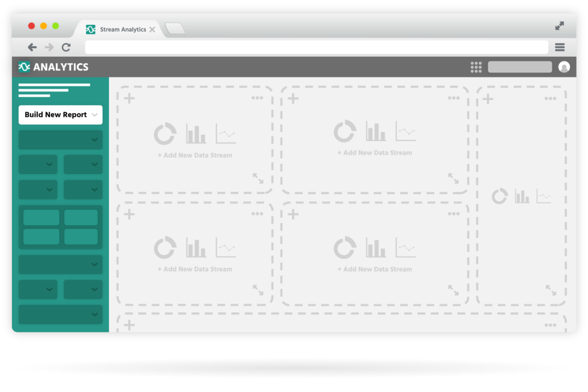Viewport: 588px width, 392px height.
Task: Choose the bar chart icon in bottom-middle card
Action: click(376, 247)
